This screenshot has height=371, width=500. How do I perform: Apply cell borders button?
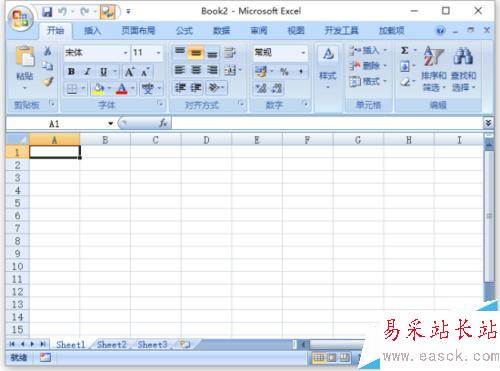click(72, 89)
